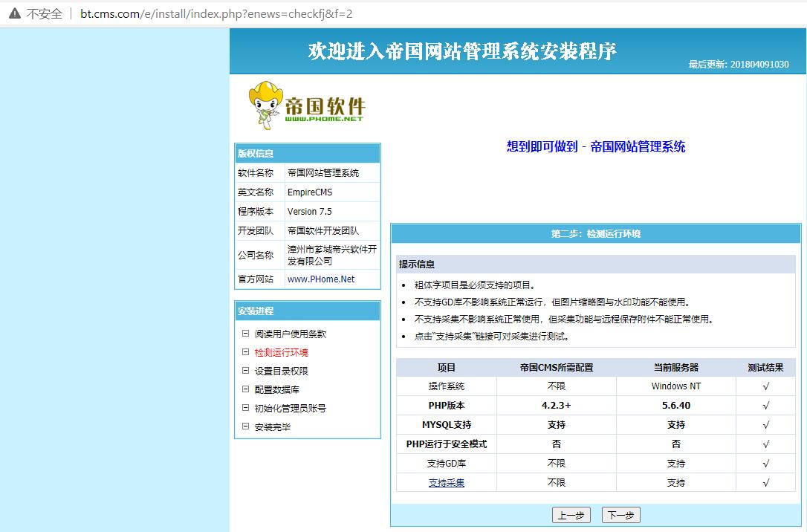807x532 pixels.
Task: Click the 当前服务器 column header
Action: tap(675, 367)
